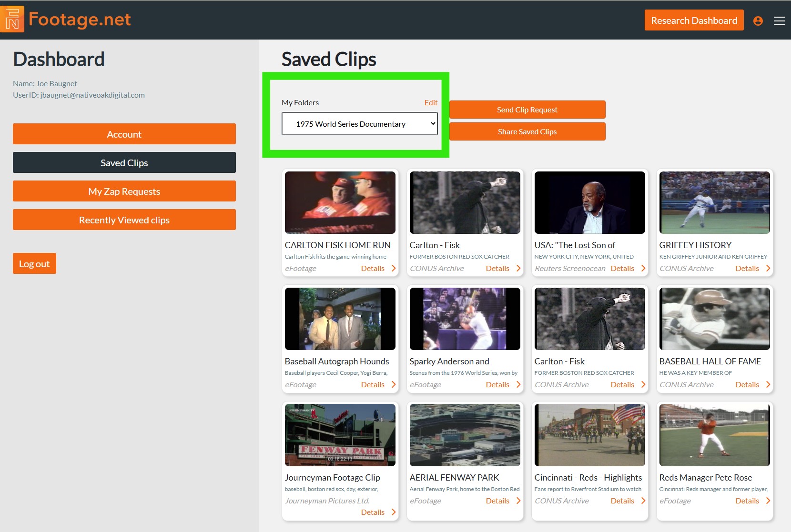Click Sparky Anderson and title

coord(449,361)
